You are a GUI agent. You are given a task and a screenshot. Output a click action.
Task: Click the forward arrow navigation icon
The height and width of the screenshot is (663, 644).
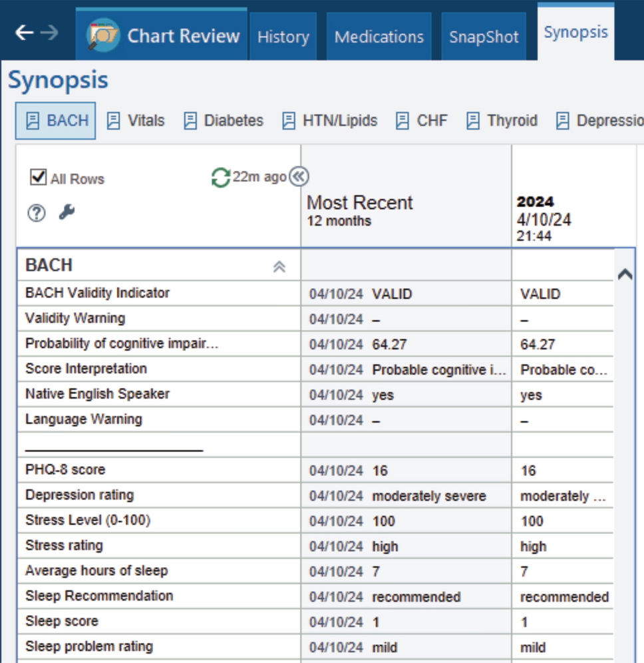[49, 33]
